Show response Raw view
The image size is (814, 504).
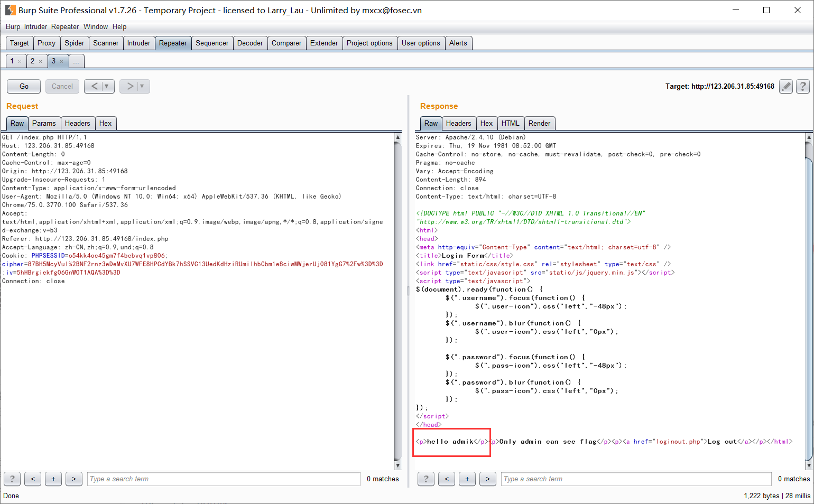[431, 123]
